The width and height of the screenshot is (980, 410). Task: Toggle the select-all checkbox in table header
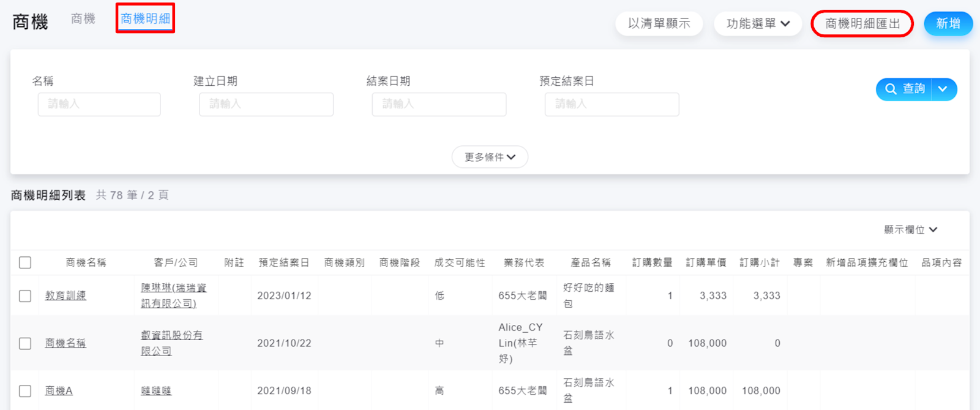[25, 263]
